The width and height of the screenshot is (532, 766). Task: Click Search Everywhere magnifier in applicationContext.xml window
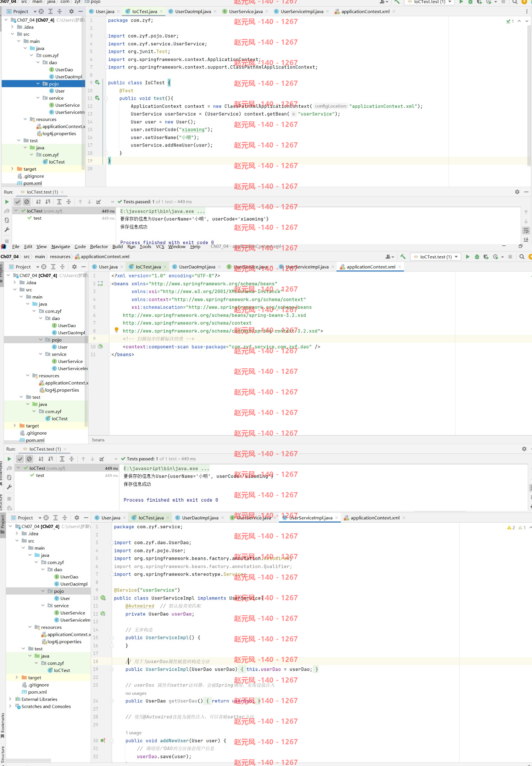coord(522,257)
